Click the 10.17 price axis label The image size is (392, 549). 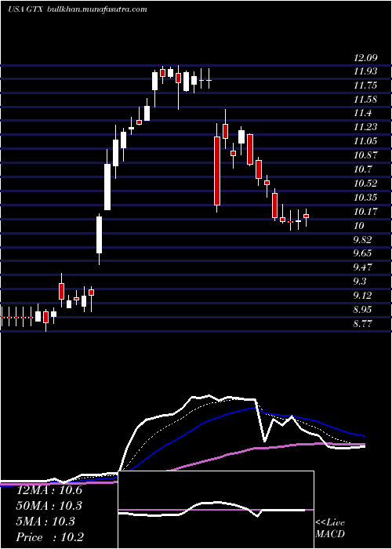(365, 211)
